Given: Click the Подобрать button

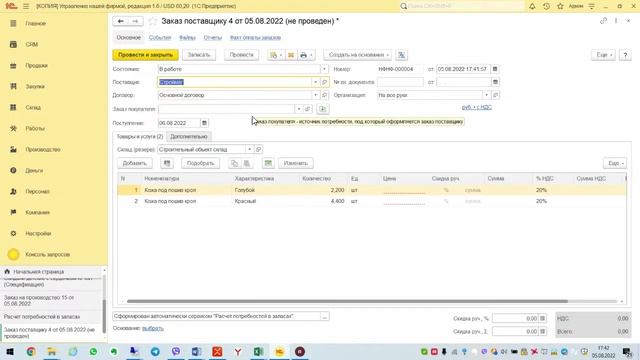Looking at the screenshot, I should pyautogui.click(x=200, y=163).
